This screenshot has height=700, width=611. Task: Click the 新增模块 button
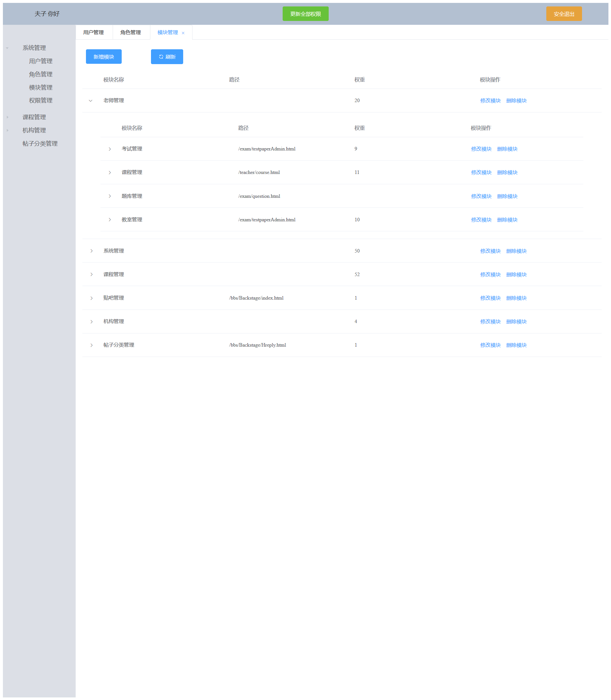pos(103,57)
